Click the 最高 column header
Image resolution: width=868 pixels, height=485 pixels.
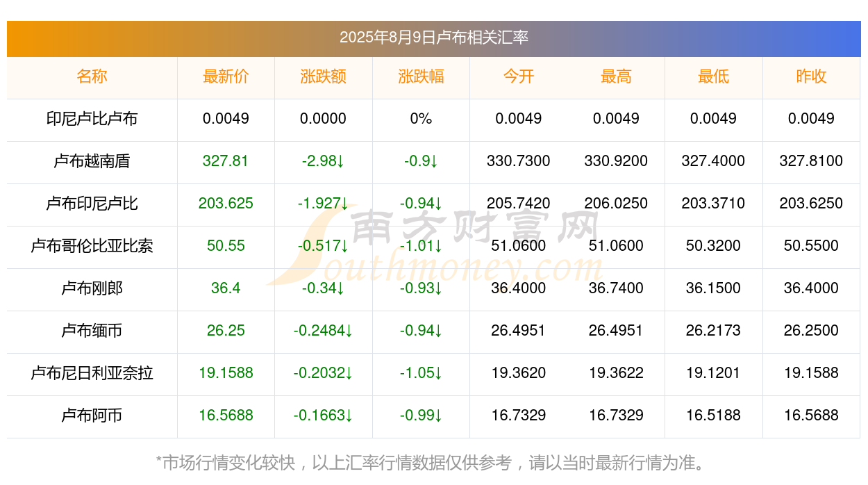(616, 76)
